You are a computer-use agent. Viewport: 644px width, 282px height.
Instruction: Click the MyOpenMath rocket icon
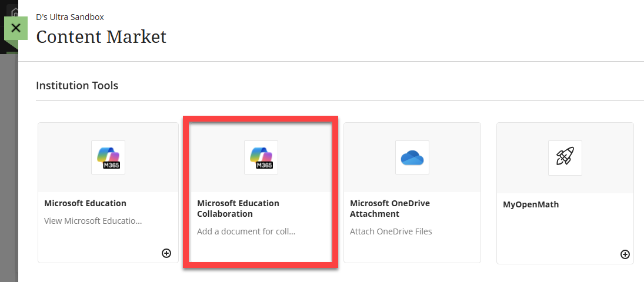click(x=565, y=157)
